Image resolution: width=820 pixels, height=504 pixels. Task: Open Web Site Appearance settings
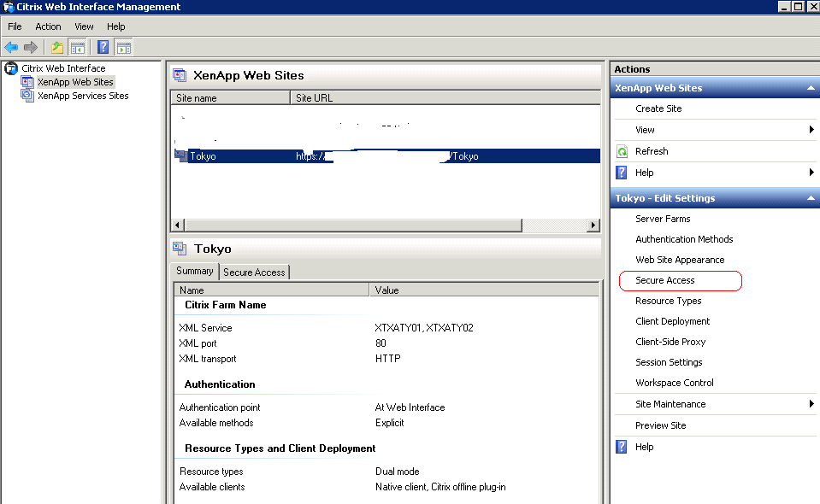(x=680, y=260)
